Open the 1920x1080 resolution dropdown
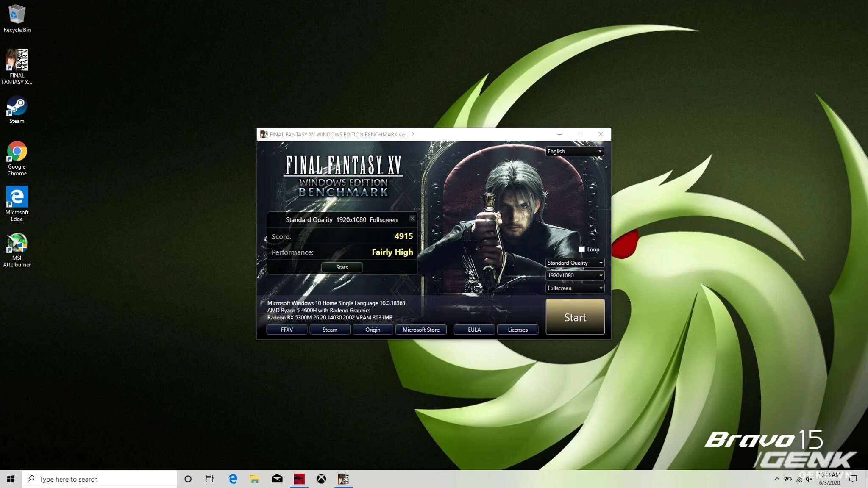This screenshot has height=488, width=868. [574, 276]
